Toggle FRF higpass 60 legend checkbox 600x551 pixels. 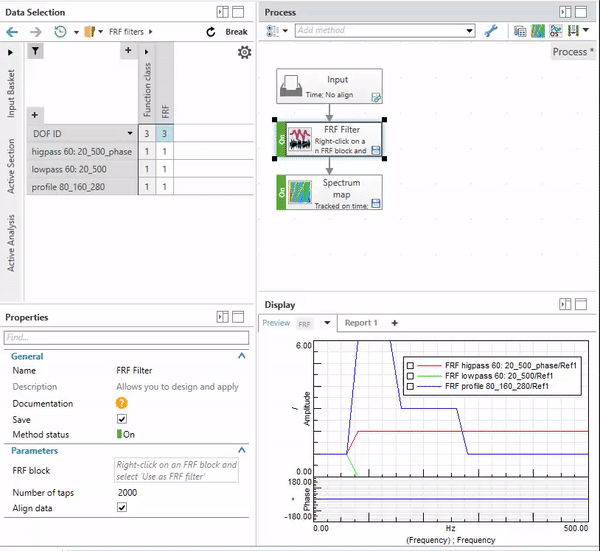pos(410,366)
